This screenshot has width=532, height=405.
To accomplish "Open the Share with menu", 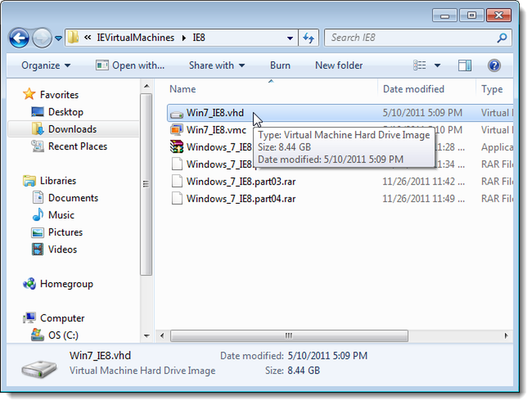I will pos(217,65).
